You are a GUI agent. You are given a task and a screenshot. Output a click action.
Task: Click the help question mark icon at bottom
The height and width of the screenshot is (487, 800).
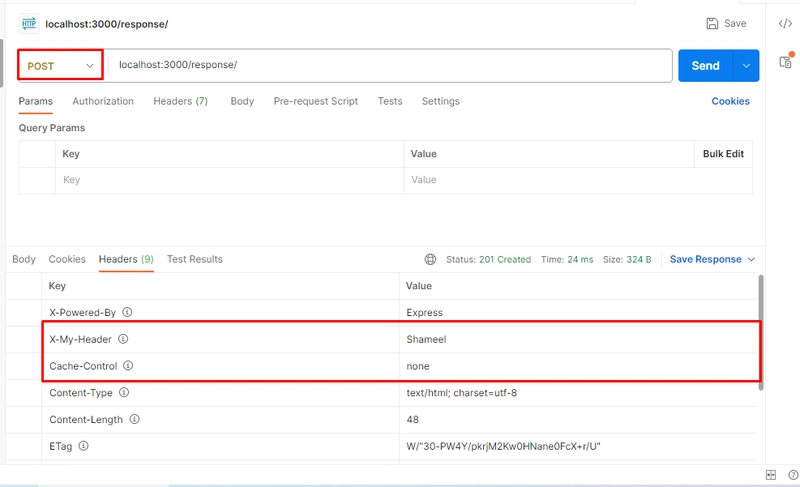[793, 475]
